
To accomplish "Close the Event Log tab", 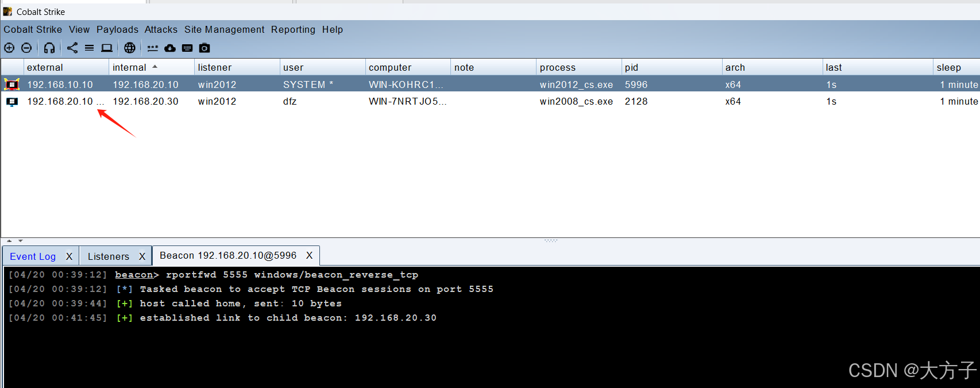I will coord(69,256).
